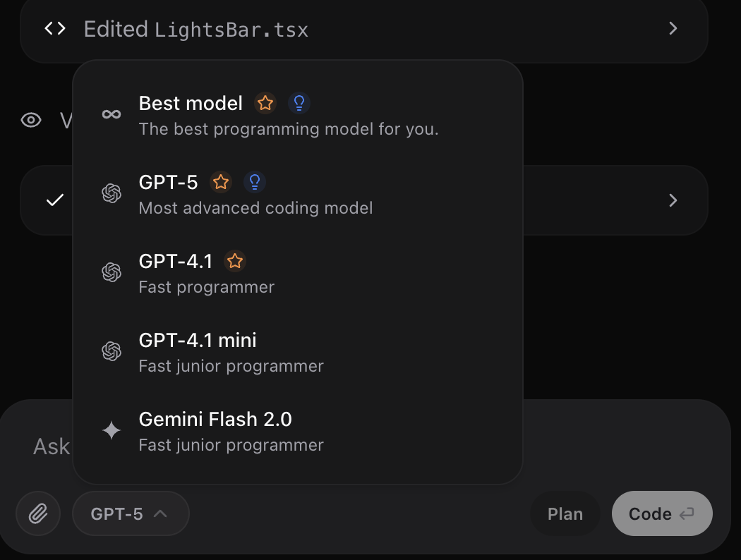Click the checkmark on the selected row
741x560 pixels.
click(54, 200)
